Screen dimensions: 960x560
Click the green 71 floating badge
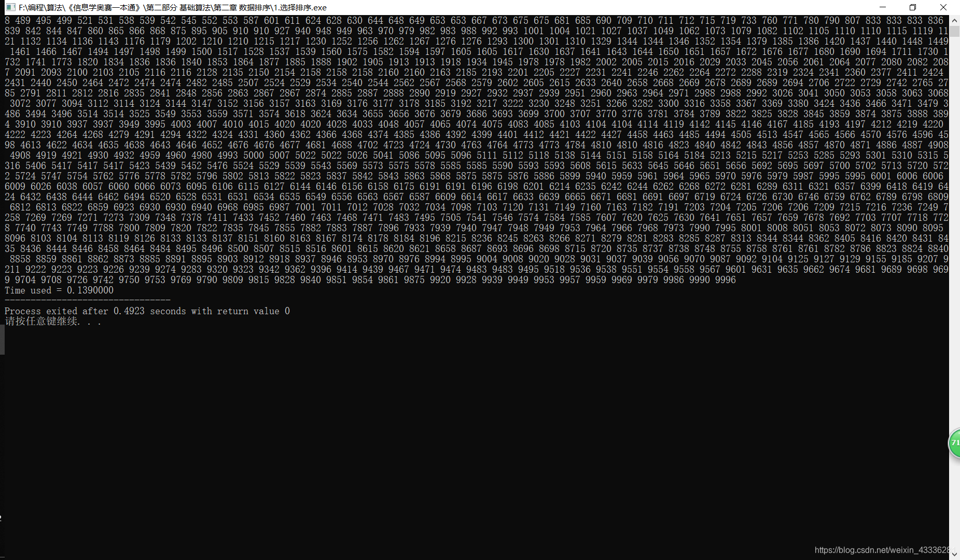(x=954, y=443)
